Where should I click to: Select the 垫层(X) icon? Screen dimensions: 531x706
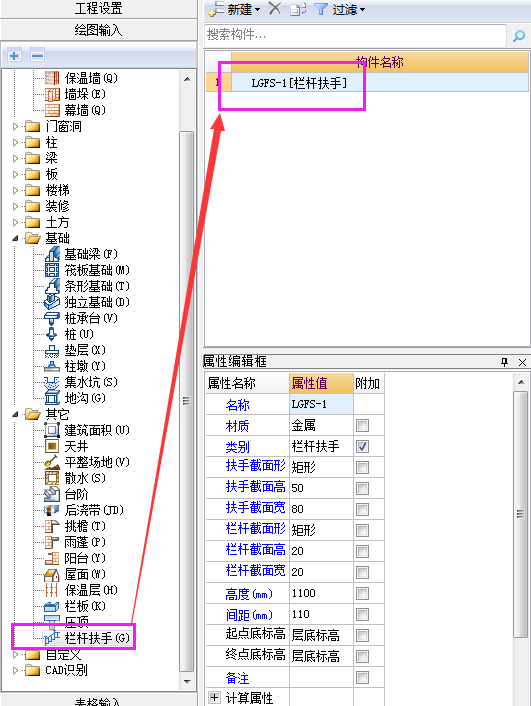pos(52,350)
